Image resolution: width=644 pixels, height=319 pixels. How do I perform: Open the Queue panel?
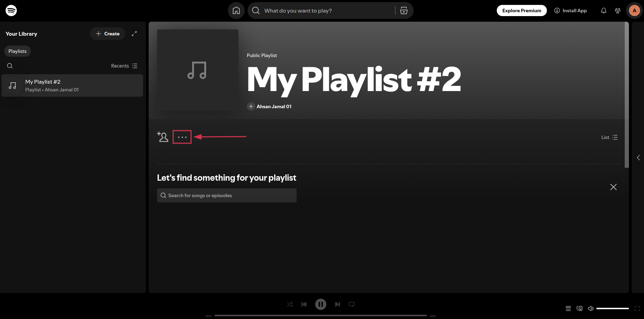[568, 308]
